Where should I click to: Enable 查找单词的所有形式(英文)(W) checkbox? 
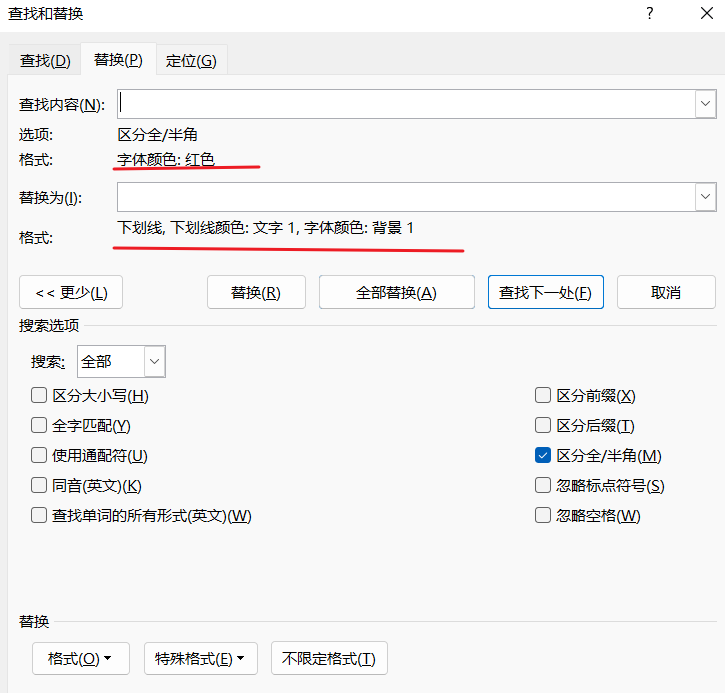[x=39, y=515]
